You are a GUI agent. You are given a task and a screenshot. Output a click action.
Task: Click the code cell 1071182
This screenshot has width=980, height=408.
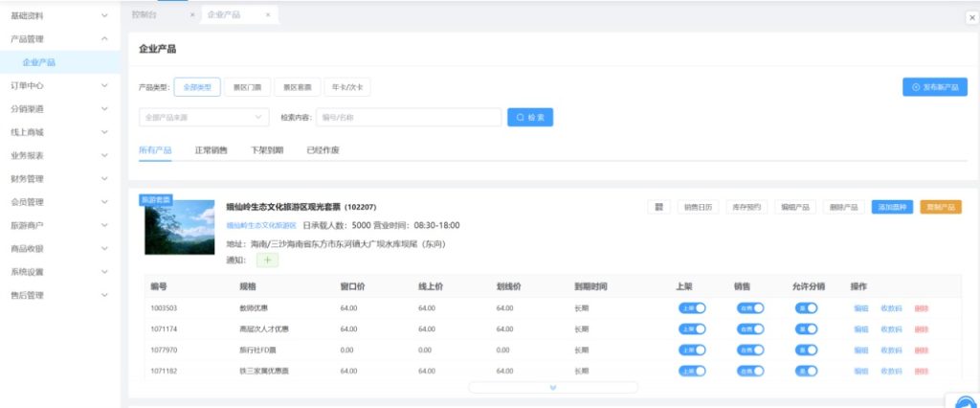[164, 371]
